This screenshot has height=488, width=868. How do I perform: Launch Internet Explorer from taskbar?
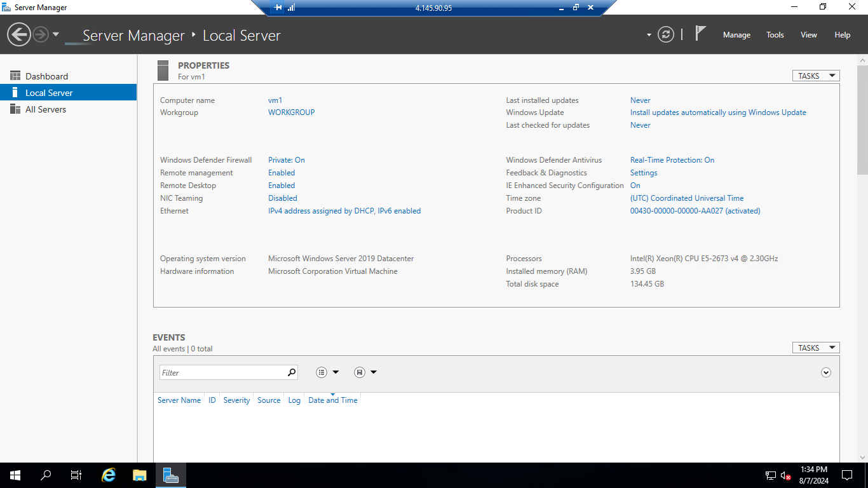[109, 475]
